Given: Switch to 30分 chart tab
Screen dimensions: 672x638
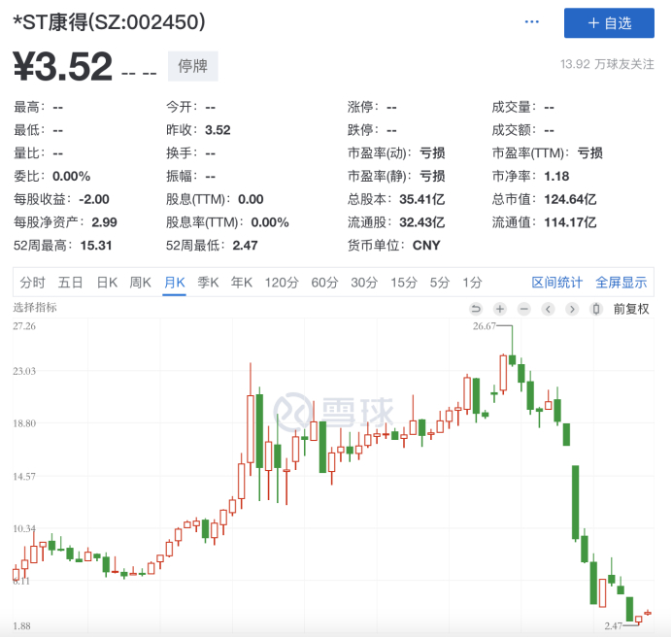Looking at the screenshot, I should pyautogui.click(x=364, y=283).
